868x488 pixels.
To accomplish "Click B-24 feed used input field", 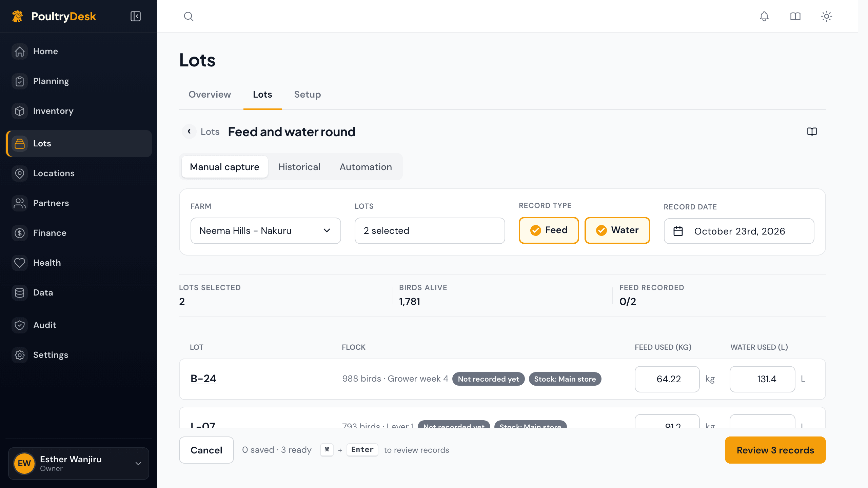I will (x=667, y=379).
